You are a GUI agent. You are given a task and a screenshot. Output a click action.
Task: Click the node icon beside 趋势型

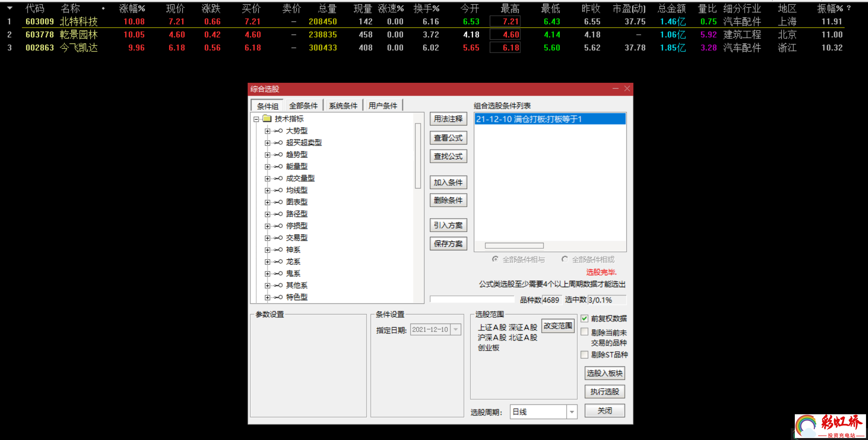278,154
